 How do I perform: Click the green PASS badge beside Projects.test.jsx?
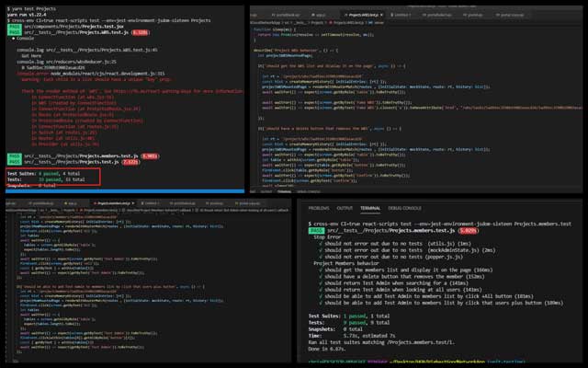click(14, 27)
